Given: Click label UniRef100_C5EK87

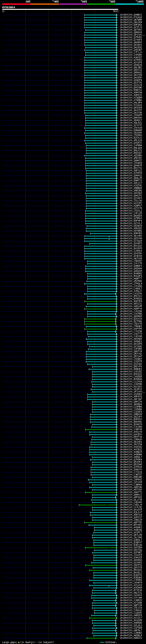Looking at the screenshot, I should [131, 261].
